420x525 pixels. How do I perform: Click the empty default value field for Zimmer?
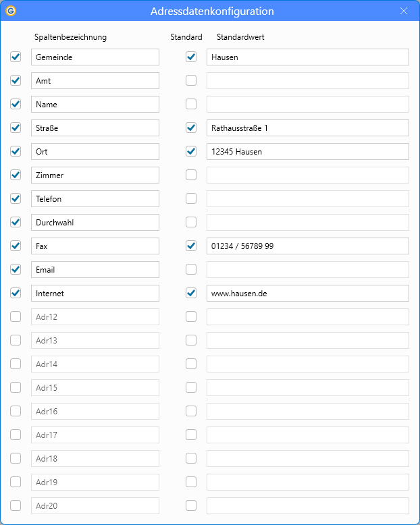[x=307, y=175]
